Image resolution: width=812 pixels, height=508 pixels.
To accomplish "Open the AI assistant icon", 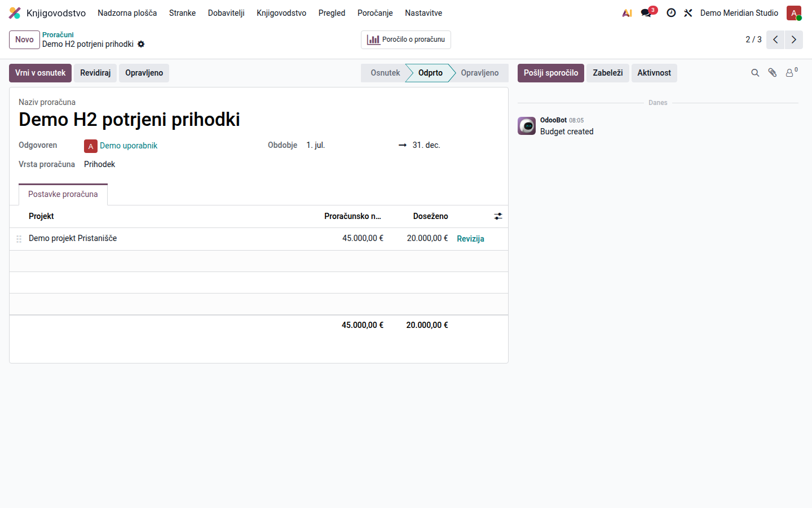I will 627,13.
